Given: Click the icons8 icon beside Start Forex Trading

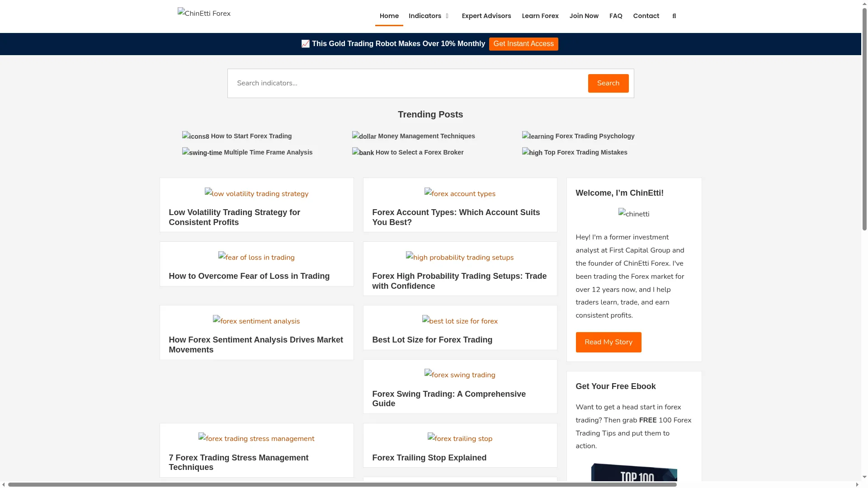Looking at the screenshot, I should [196, 136].
